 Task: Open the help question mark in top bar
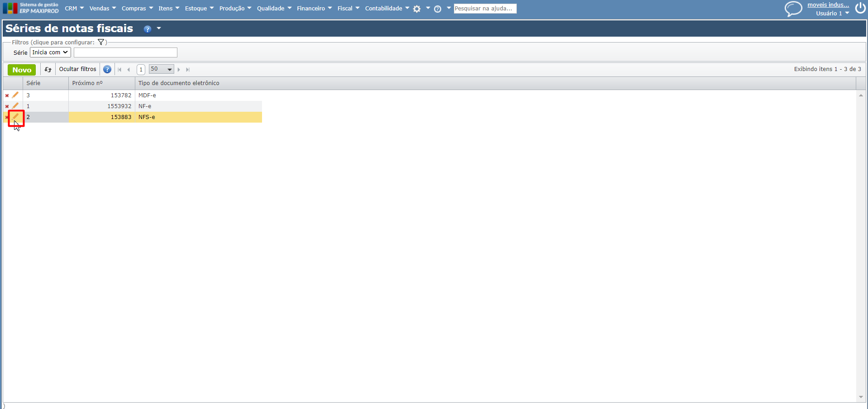pyautogui.click(x=438, y=9)
